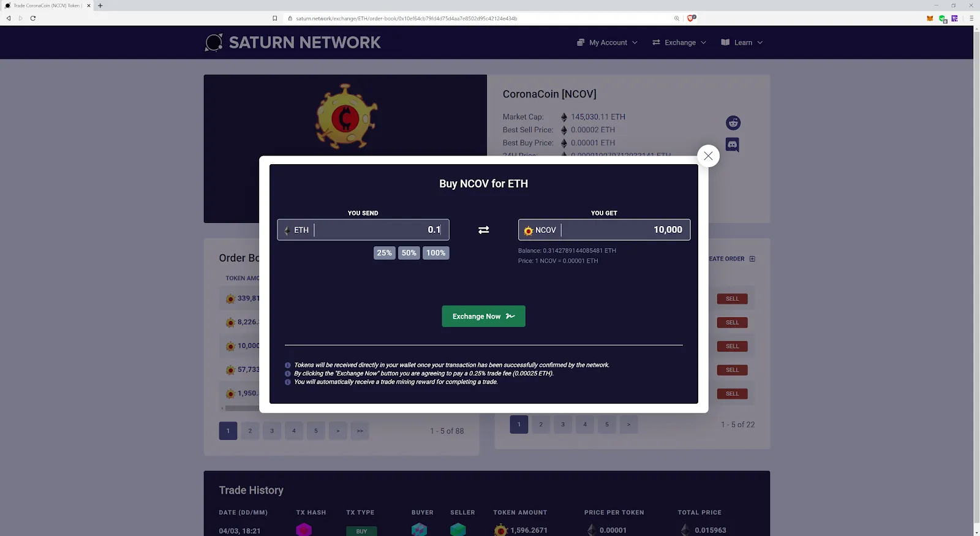Expand the Exchange dropdown menu
This screenshot has height=536, width=980.
pyautogui.click(x=679, y=42)
